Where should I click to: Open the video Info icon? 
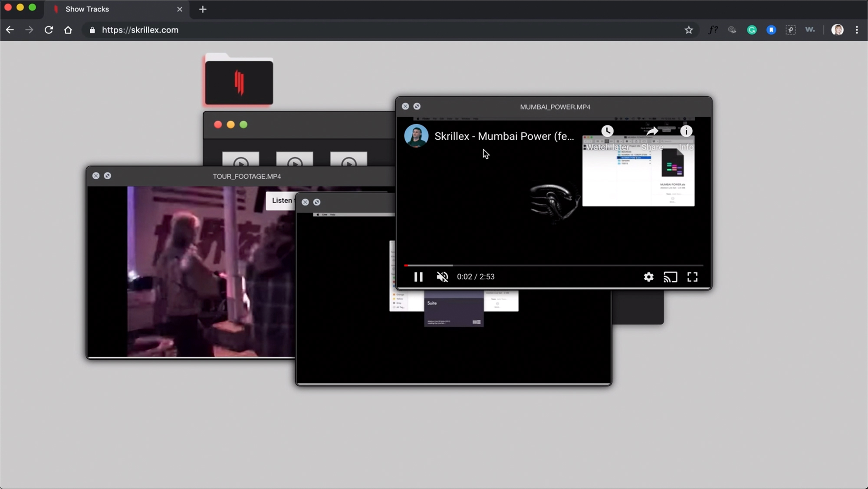(x=686, y=131)
